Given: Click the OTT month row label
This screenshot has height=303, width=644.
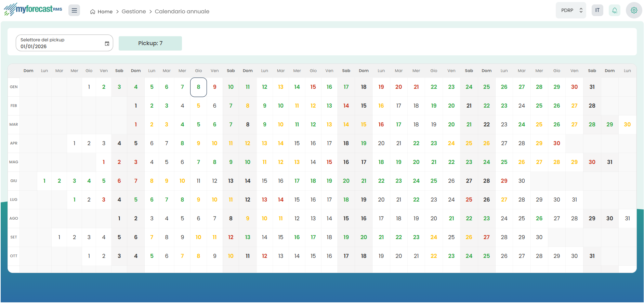Looking at the screenshot, I should pyautogui.click(x=14, y=256).
